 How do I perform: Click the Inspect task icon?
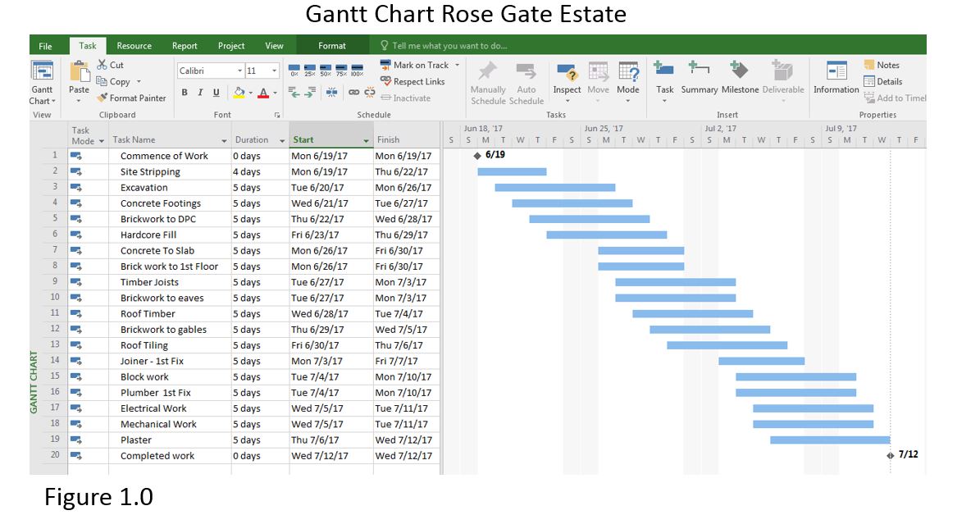coord(566,80)
